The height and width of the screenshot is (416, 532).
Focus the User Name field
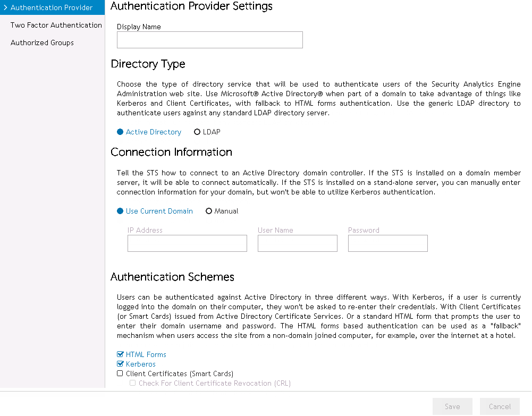tap(297, 243)
